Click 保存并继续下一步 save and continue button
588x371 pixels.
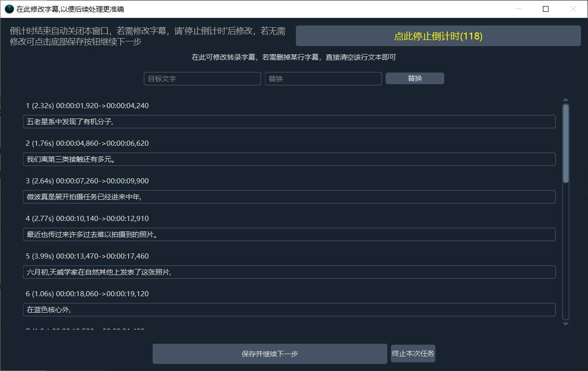coord(270,354)
